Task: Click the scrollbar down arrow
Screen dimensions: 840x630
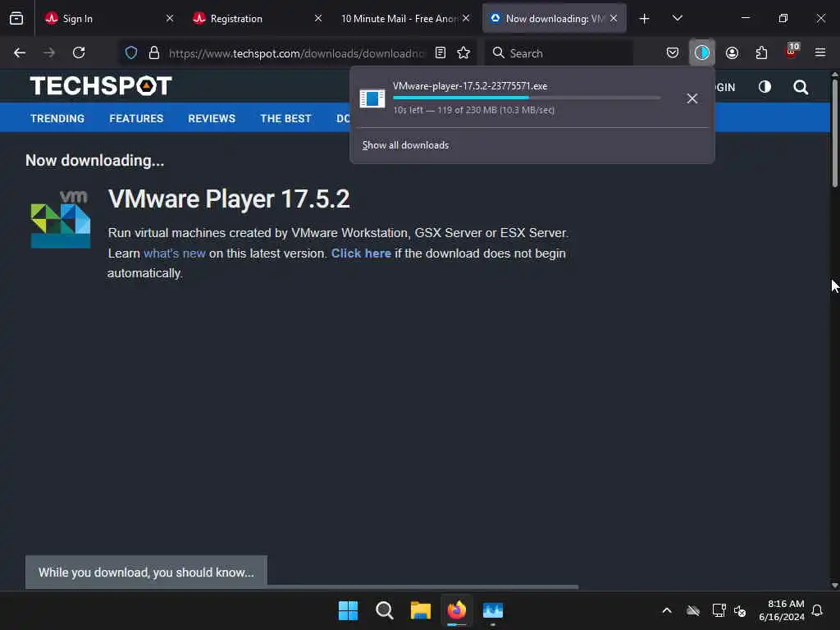Action: coord(834,585)
